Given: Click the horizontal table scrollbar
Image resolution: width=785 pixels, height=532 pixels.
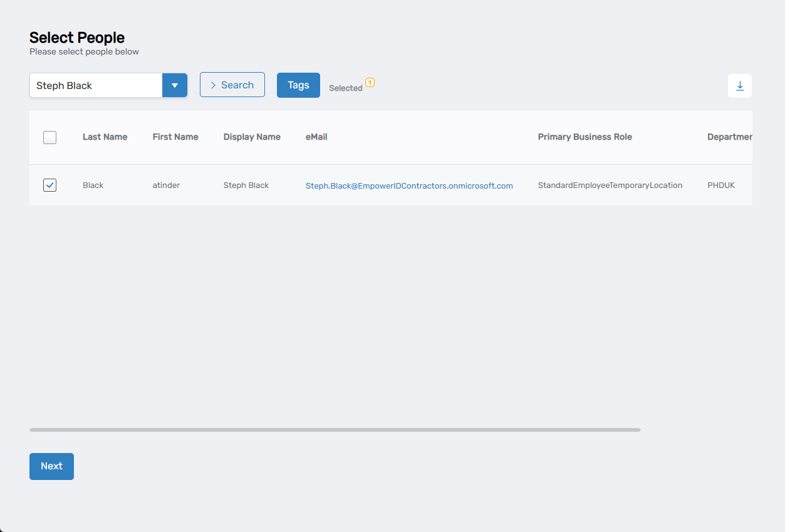Looking at the screenshot, I should [x=335, y=430].
